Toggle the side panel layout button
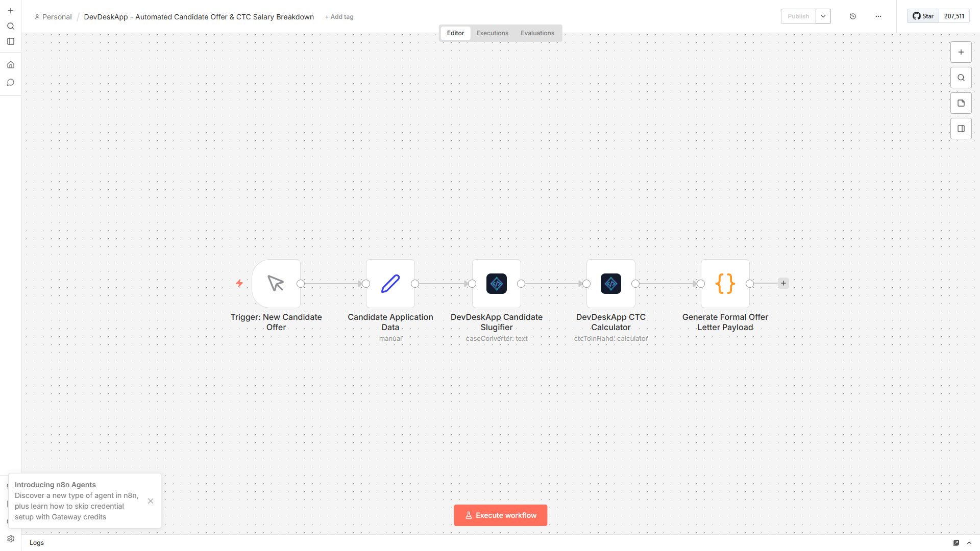 [x=961, y=129]
